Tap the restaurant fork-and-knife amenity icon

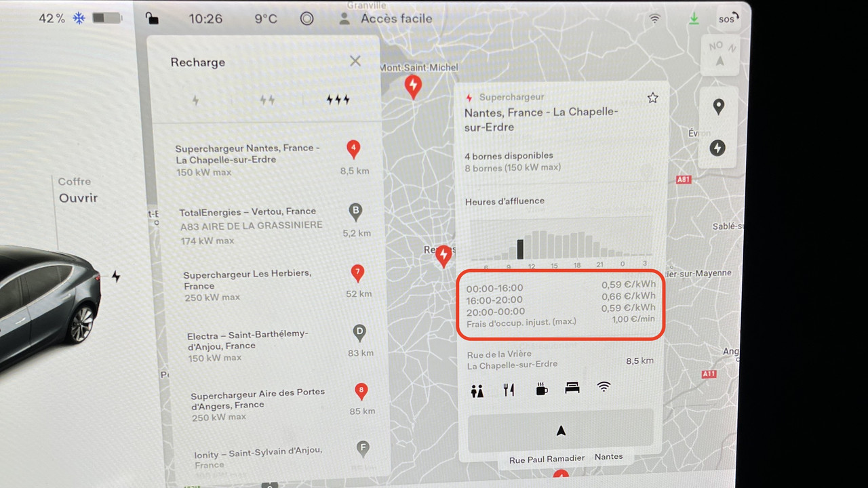coord(509,390)
